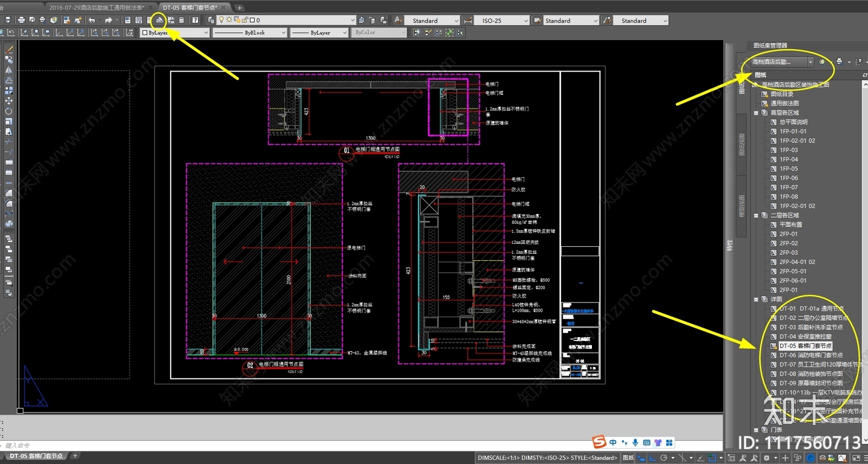Click the Sogou input method logo
Image resolution: width=868 pixels, height=464 pixels.
pos(599,442)
